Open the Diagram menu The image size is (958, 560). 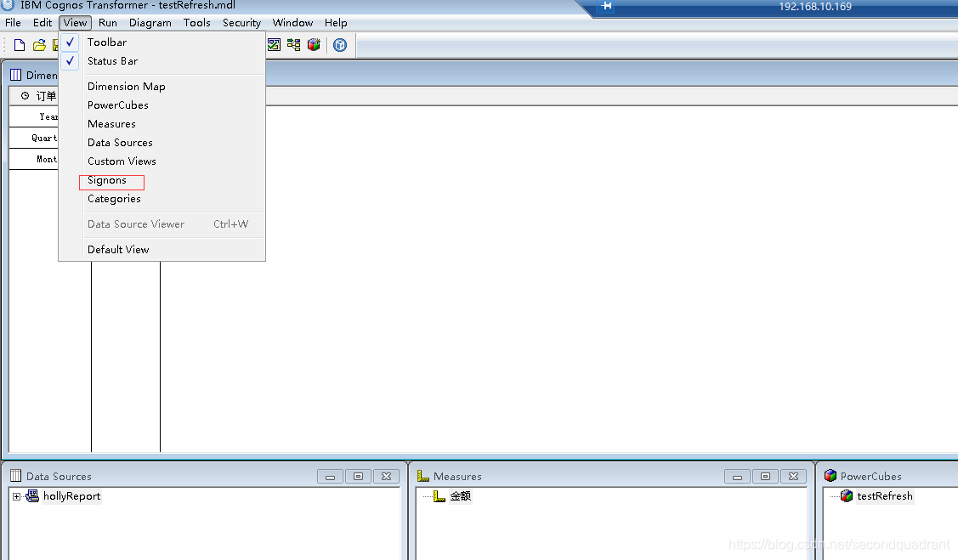click(150, 23)
